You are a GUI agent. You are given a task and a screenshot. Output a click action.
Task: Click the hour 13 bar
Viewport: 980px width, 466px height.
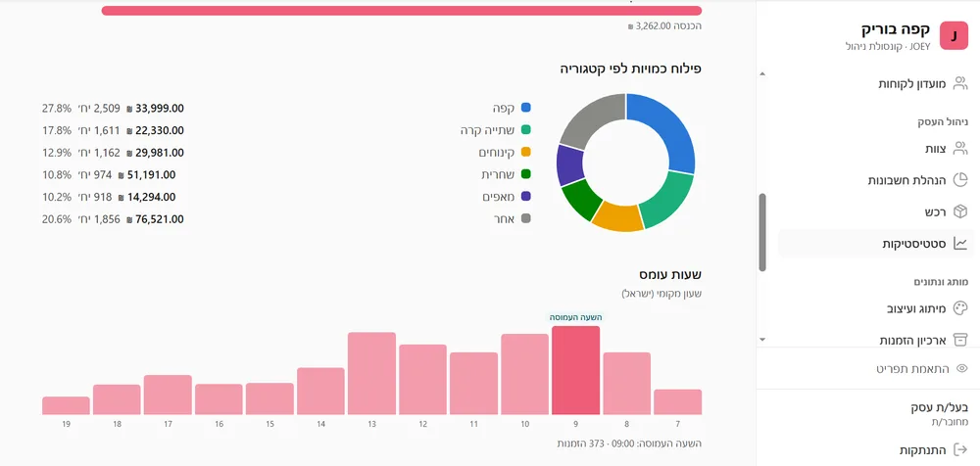coord(371,374)
